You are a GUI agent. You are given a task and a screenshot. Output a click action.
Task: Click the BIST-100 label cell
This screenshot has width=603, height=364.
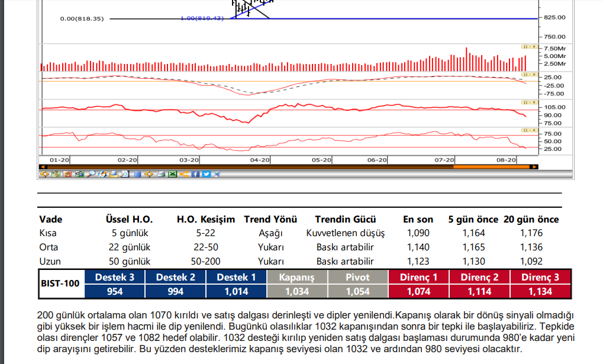tap(60, 284)
